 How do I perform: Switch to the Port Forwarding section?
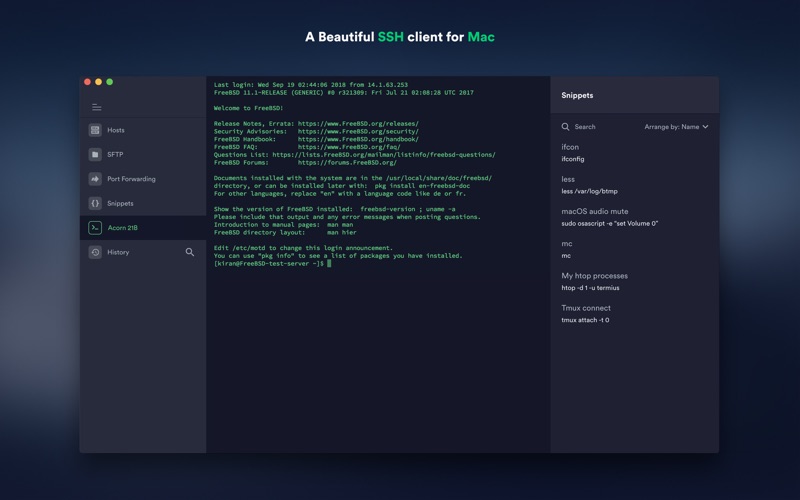pos(131,179)
